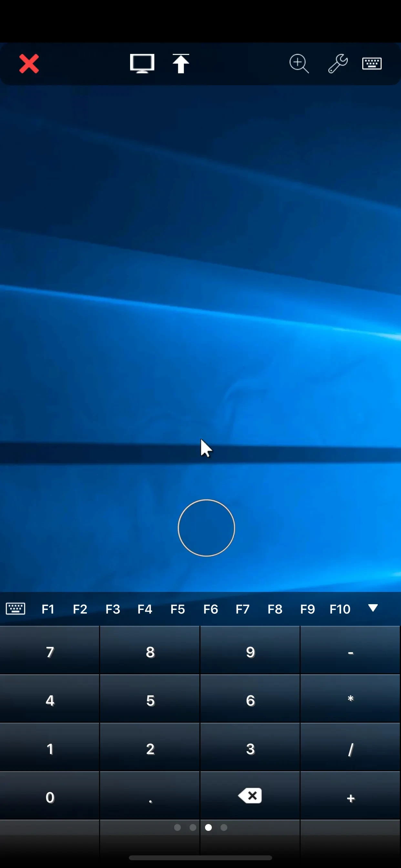
Task: Tap the decimal point key
Action: coord(150,796)
